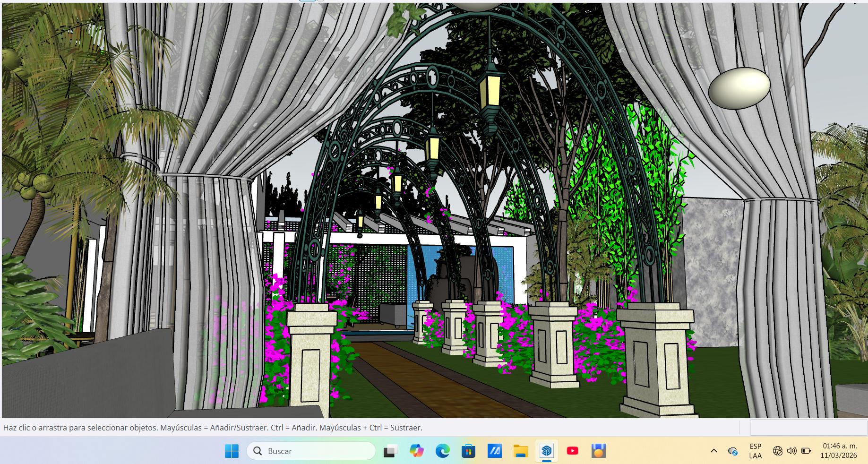Open Microsoft Store from the taskbar
Screen dimensions: 868x464
[x=468, y=451]
